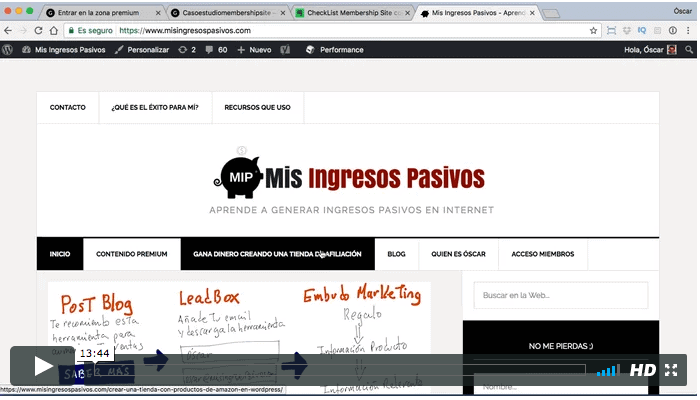Viewport: 700px width, 400px height.
Task: Enter fullscreen on video player
Action: click(671, 370)
